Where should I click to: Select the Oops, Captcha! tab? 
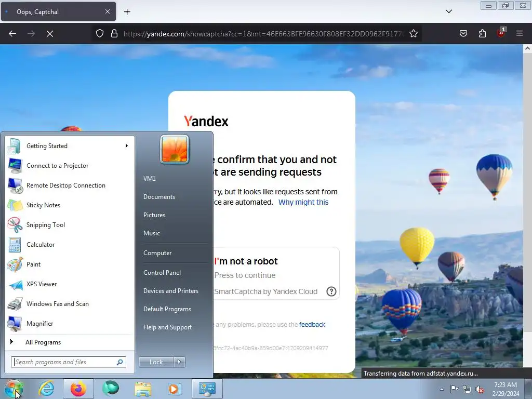58,11
